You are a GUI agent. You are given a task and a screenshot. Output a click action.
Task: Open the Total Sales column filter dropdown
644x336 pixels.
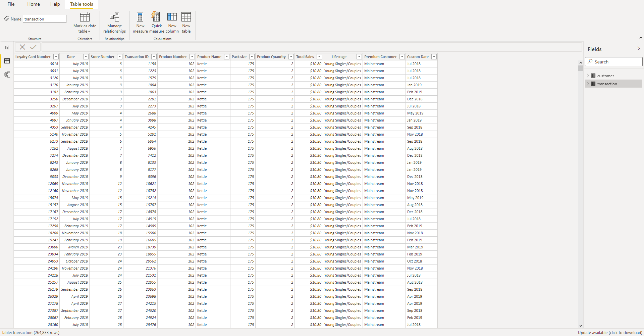[x=319, y=57]
